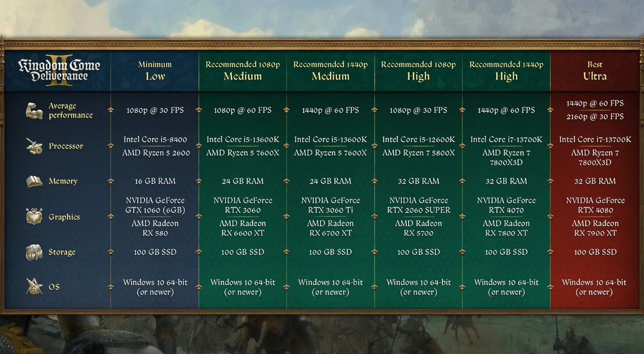Click 'Intel Core i7-13700K' in the 1440p High column

pos(506,140)
